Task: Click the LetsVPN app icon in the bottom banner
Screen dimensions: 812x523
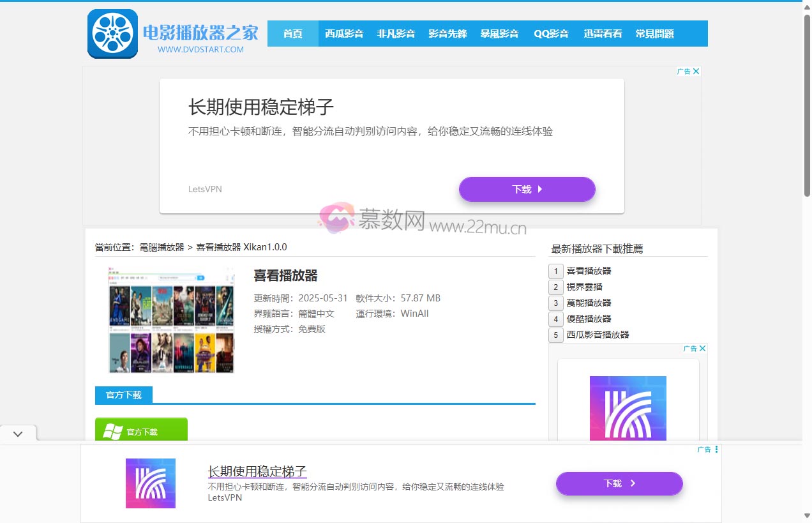Action: pos(151,484)
